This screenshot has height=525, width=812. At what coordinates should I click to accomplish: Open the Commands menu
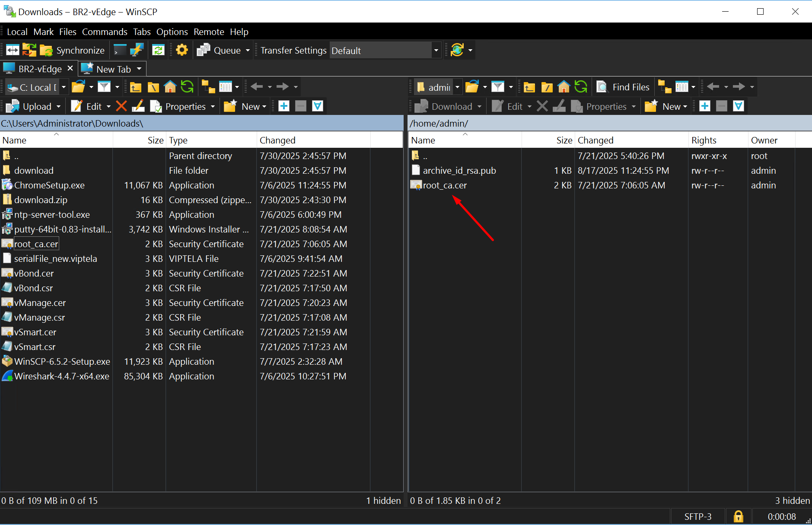(105, 32)
